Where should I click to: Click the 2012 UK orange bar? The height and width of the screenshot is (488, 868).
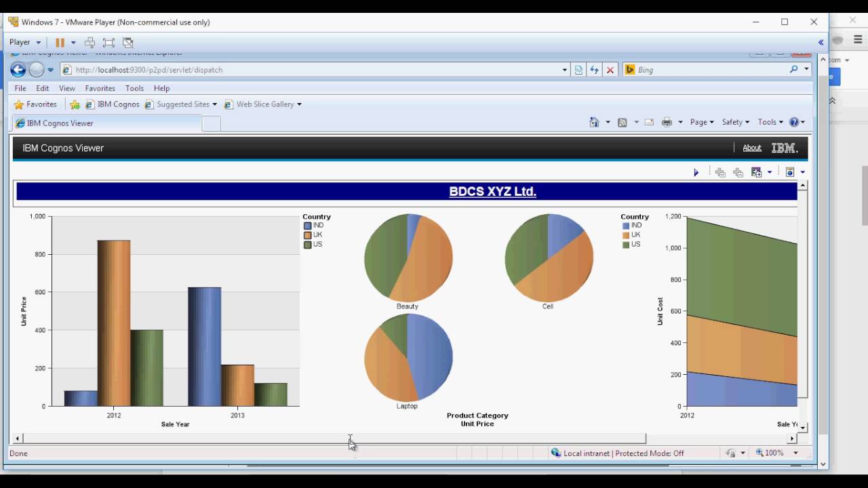(x=114, y=323)
